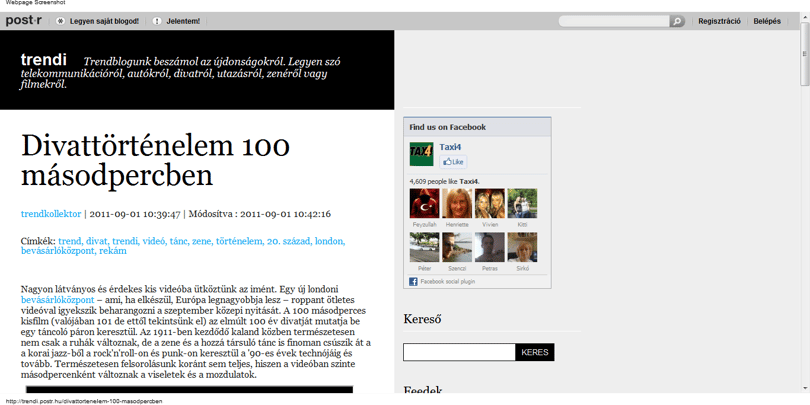
Task: Click the Facebook Like thumbs-up button
Action: [453, 162]
